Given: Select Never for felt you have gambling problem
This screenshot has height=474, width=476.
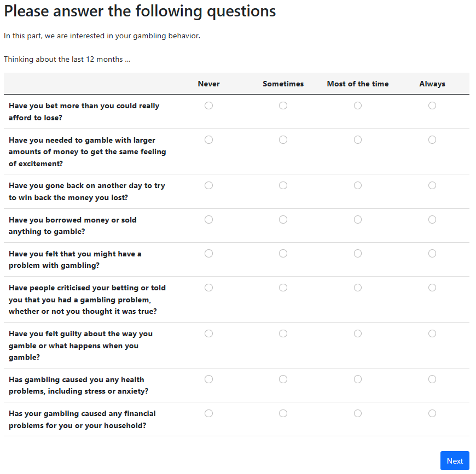Looking at the screenshot, I should pos(208,254).
